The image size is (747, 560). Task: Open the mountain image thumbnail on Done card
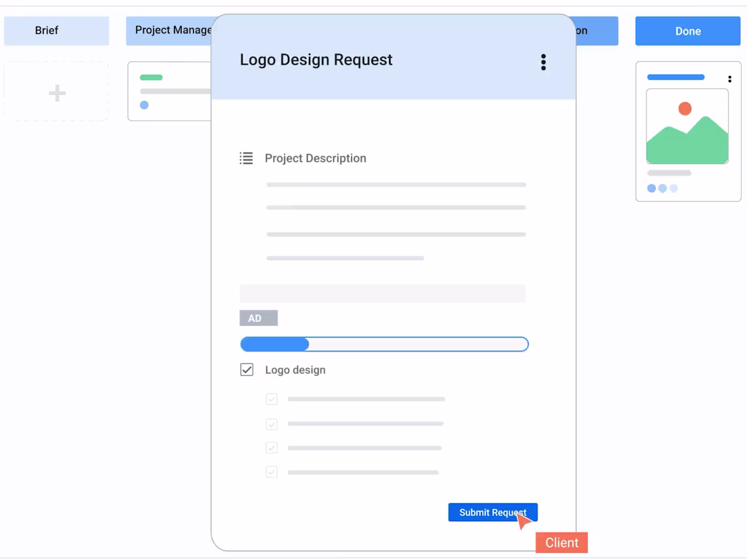pos(687,127)
